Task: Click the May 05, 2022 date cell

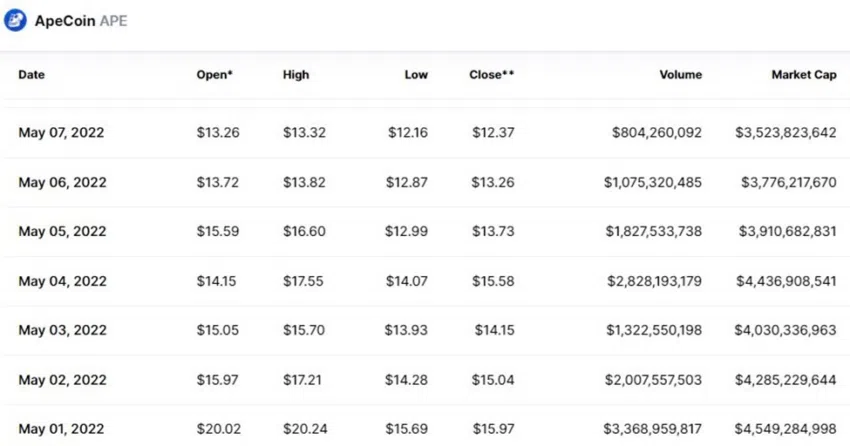Action: [x=62, y=231]
